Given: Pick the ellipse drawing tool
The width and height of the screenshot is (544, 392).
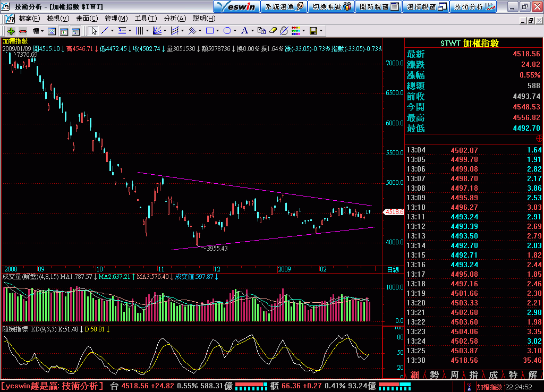Looking at the screenshot, I should click(227, 30).
